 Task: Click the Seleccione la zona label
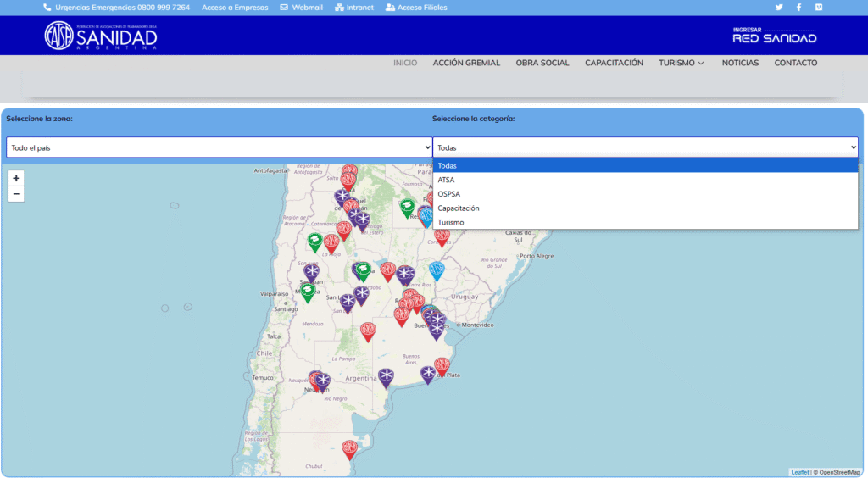click(39, 119)
